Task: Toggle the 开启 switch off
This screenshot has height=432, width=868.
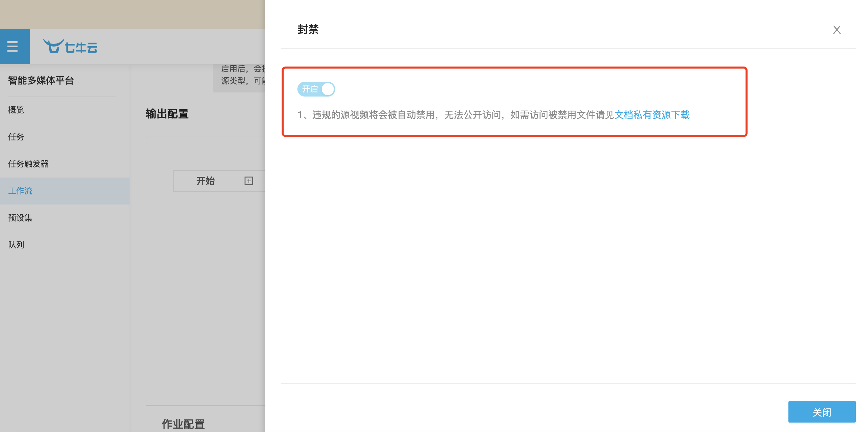Action: (x=316, y=89)
